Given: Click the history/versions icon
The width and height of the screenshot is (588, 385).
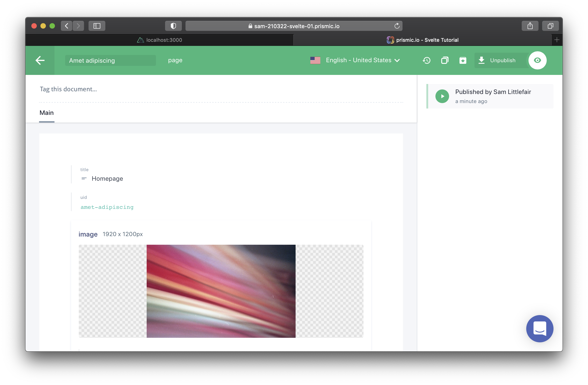Looking at the screenshot, I should pyautogui.click(x=427, y=61).
